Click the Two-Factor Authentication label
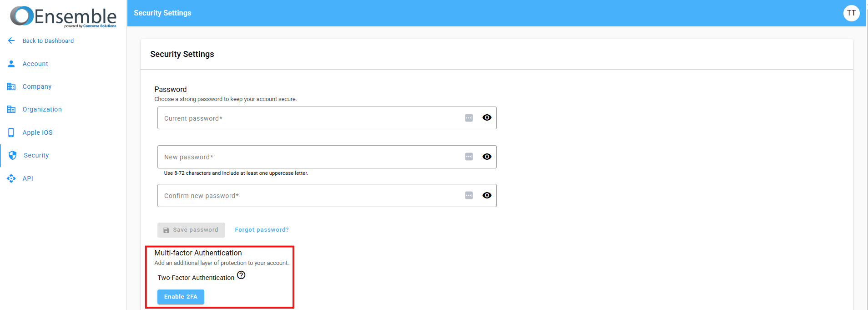This screenshot has width=868, height=310. tap(196, 278)
